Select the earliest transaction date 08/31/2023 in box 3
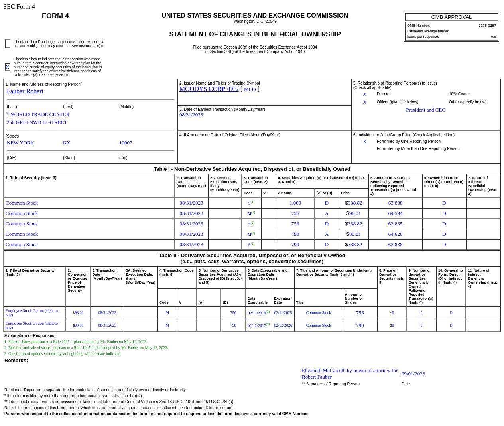The image size is (504, 426). pyautogui.click(x=191, y=115)
